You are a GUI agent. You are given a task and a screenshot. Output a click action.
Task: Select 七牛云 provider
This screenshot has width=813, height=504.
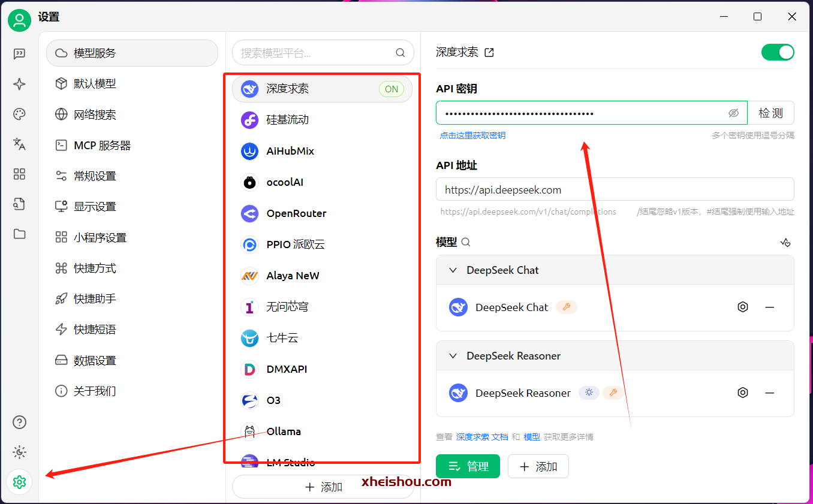[322, 338]
